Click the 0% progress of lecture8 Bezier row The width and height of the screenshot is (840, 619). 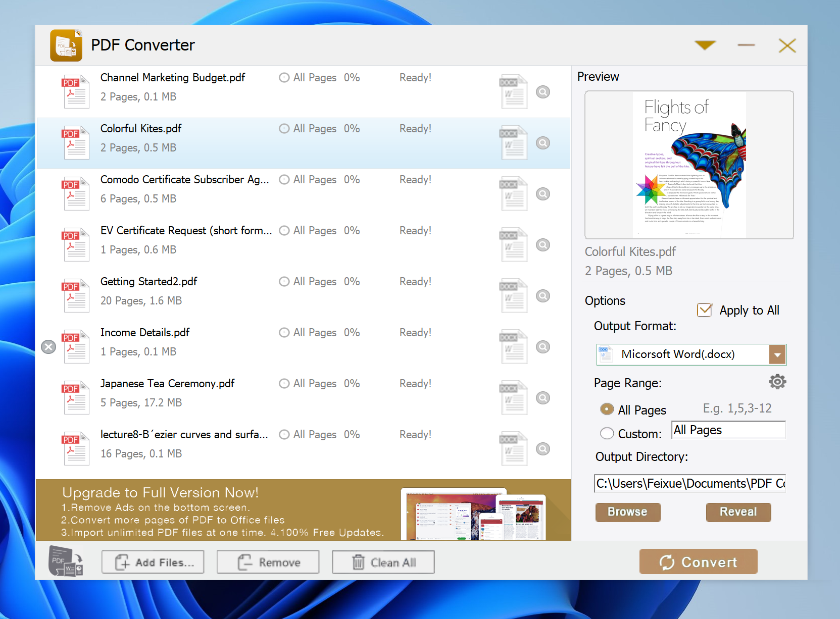pyautogui.click(x=352, y=435)
